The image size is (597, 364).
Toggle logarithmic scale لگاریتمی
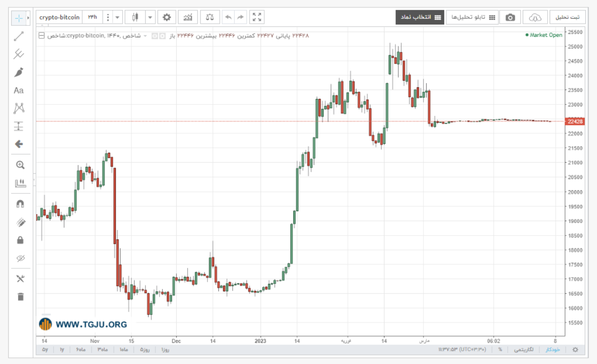coord(523,350)
